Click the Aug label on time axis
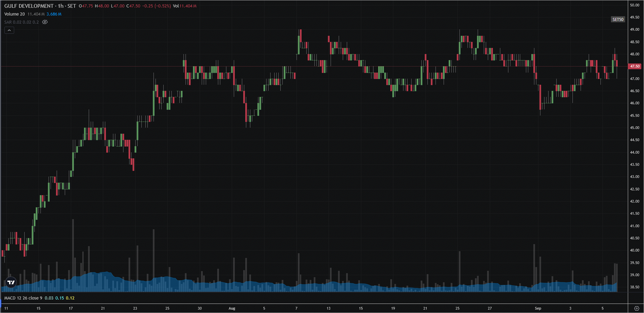Viewport: 644px width, 313px height. pos(232,308)
